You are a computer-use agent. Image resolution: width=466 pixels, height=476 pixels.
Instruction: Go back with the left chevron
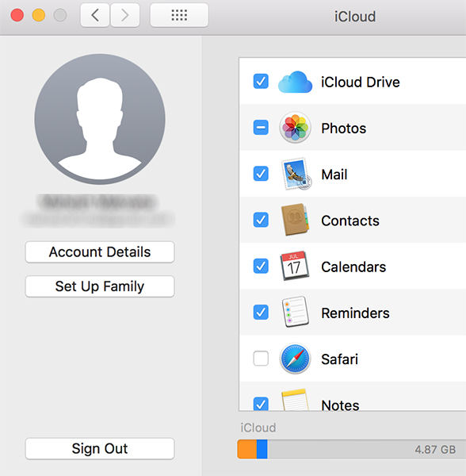pos(95,15)
